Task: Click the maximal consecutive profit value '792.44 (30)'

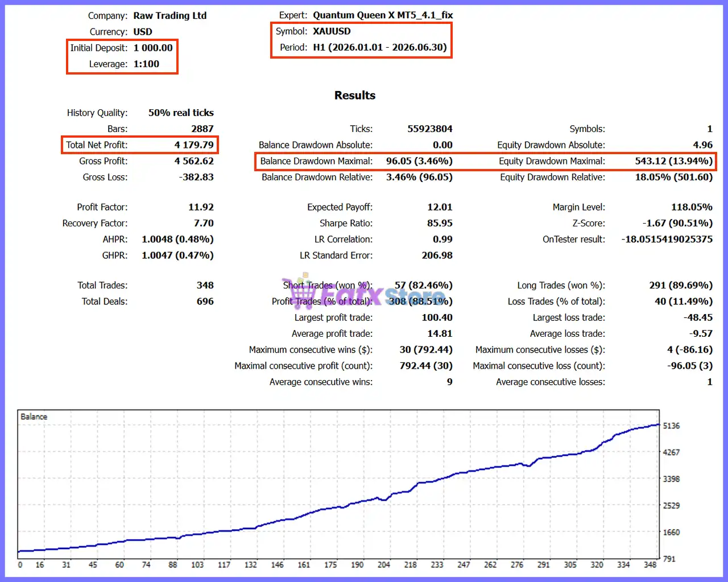Action: [426, 366]
